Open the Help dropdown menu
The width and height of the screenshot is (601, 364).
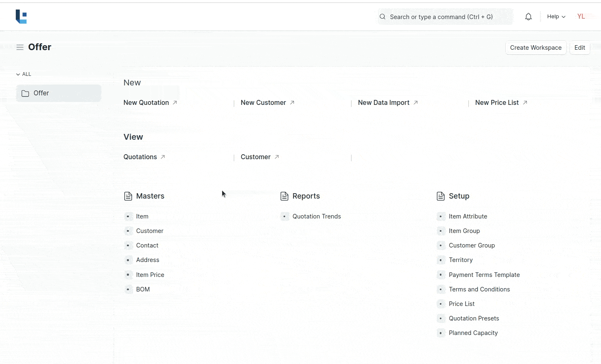point(556,17)
